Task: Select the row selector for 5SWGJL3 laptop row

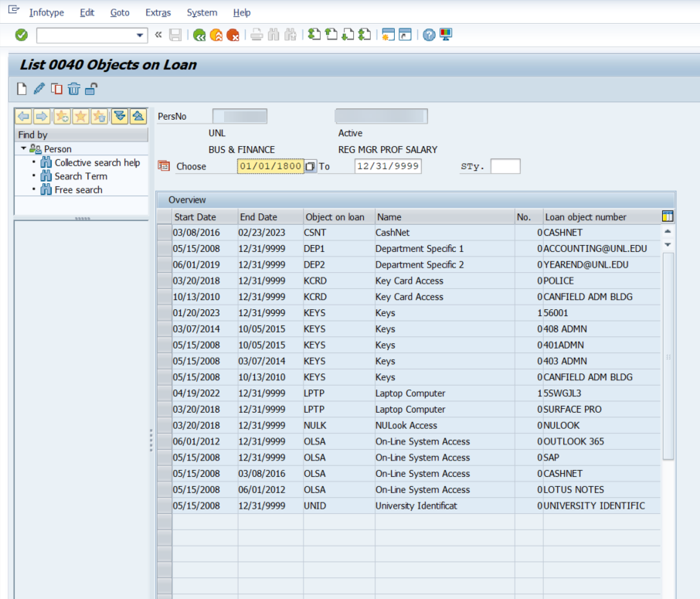Action: (165, 393)
